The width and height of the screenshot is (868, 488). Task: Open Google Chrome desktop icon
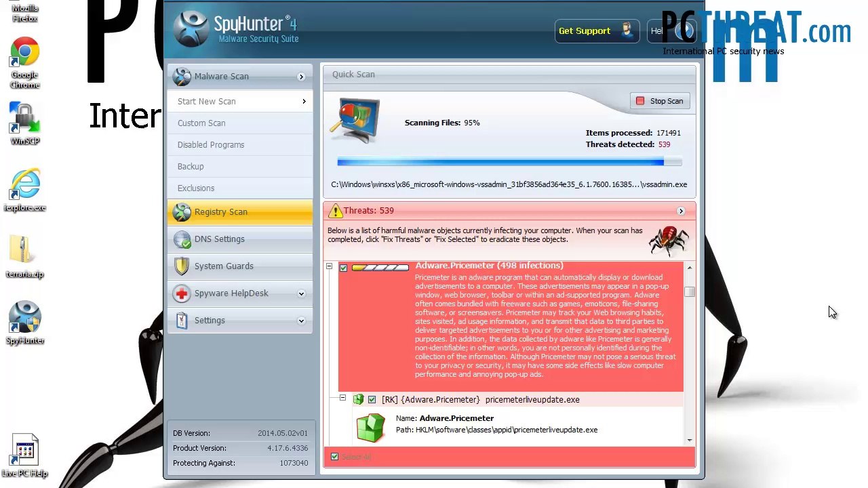(x=25, y=63)
